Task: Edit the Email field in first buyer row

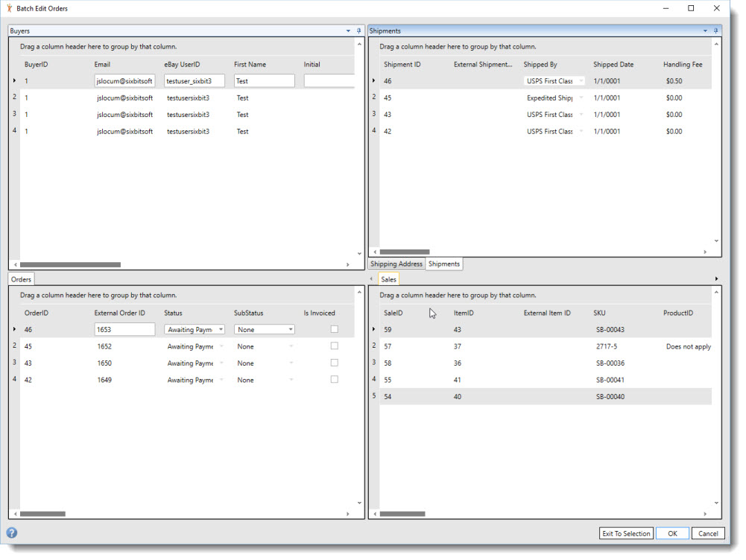Action: coord(124,81)
